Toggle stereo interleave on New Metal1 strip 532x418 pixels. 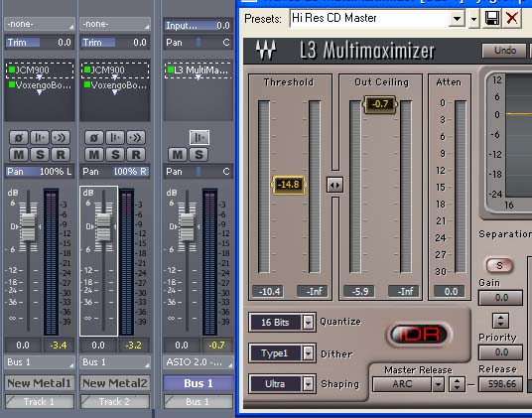[x=40, y=137]
